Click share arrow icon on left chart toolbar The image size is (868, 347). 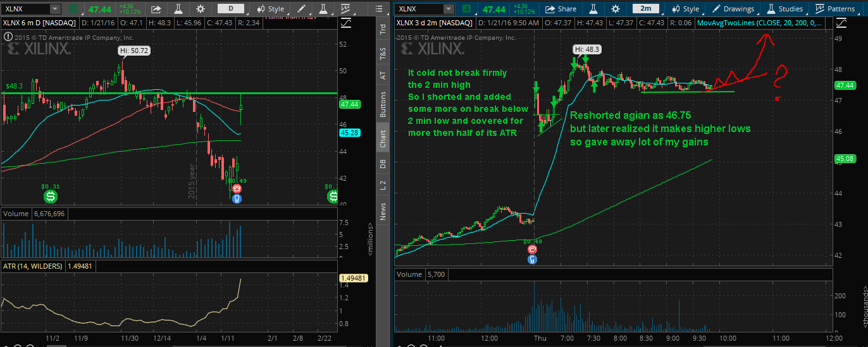tap(156, 9)
